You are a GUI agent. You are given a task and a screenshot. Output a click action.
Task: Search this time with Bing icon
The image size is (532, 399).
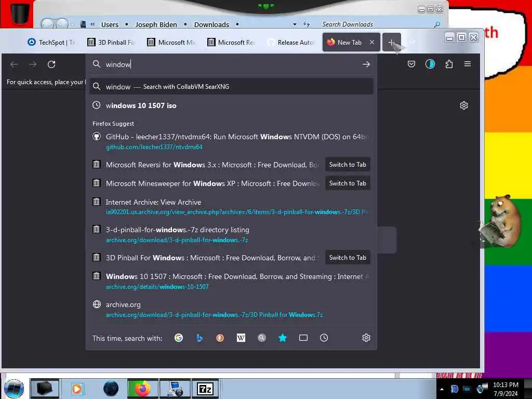[x=199, y=338]
